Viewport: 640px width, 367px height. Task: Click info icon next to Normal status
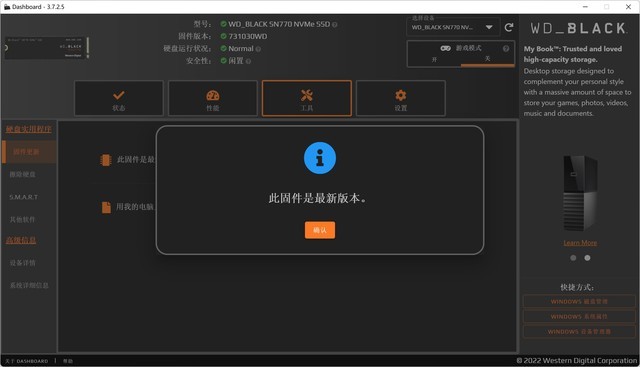coord(258,49)
